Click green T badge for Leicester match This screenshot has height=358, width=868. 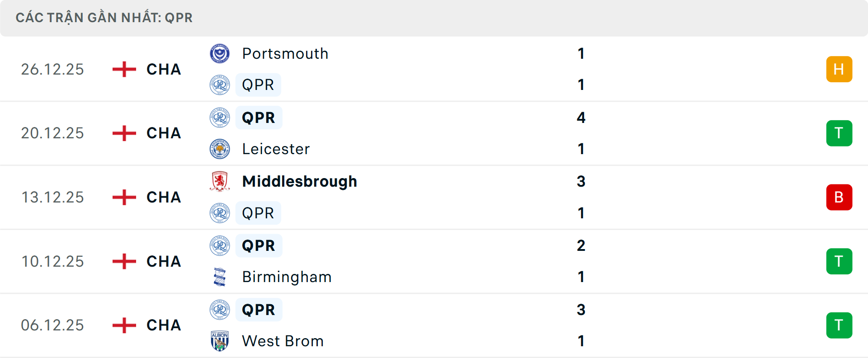coord(839,133)
